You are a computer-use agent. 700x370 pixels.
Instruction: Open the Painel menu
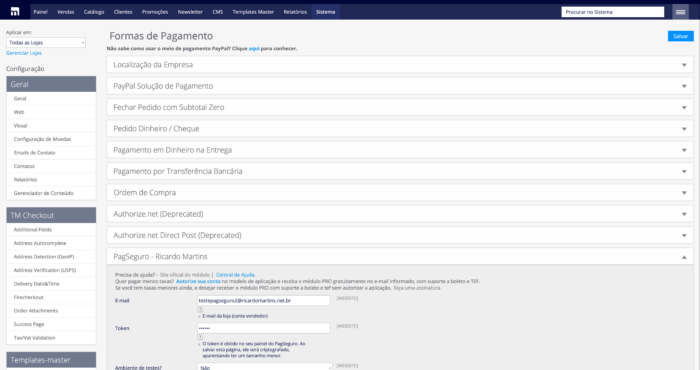click(40, 12)
